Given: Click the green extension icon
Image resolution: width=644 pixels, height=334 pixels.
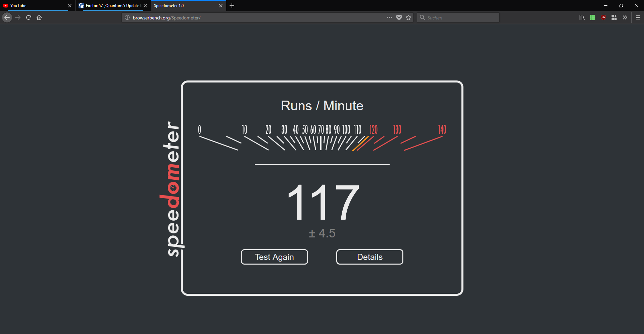Looking at the screenshot, I should [593, 17].
